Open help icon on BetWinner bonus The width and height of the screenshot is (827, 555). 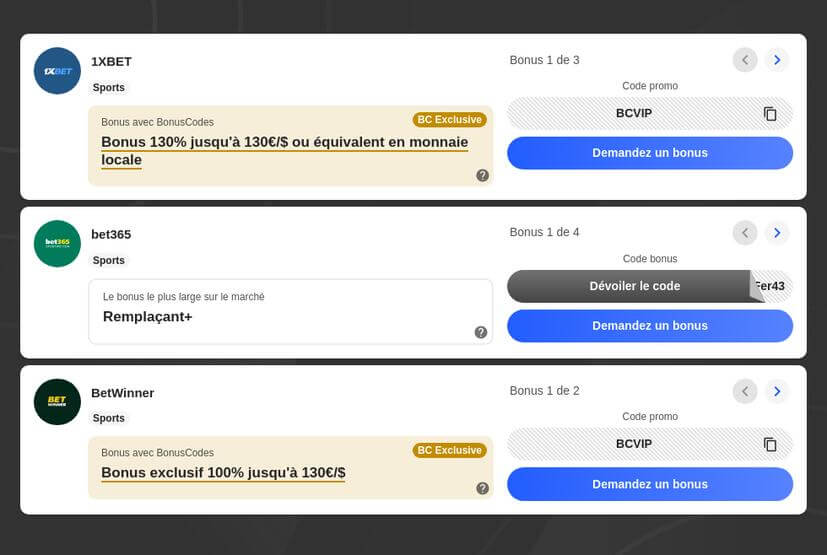point(482,488)
